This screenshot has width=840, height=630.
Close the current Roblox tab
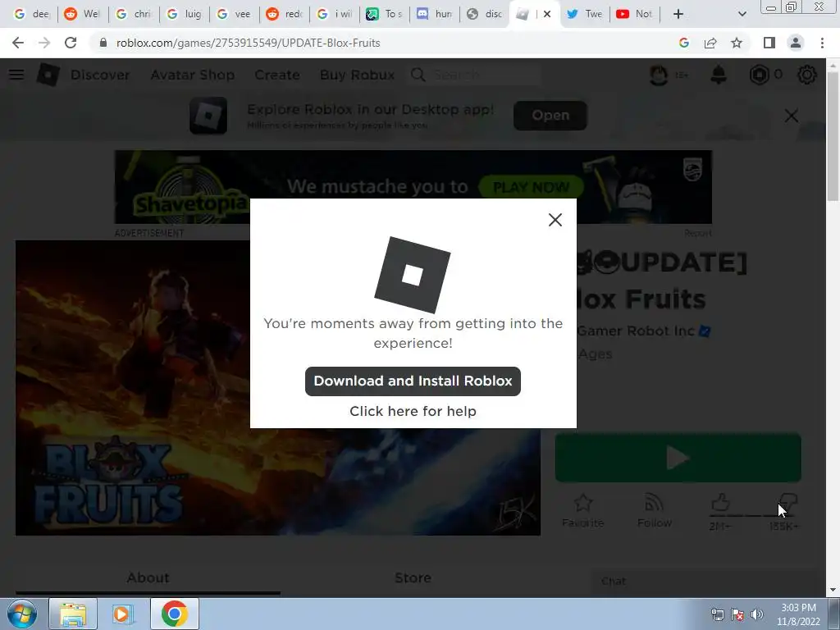(x=547, y=14)
